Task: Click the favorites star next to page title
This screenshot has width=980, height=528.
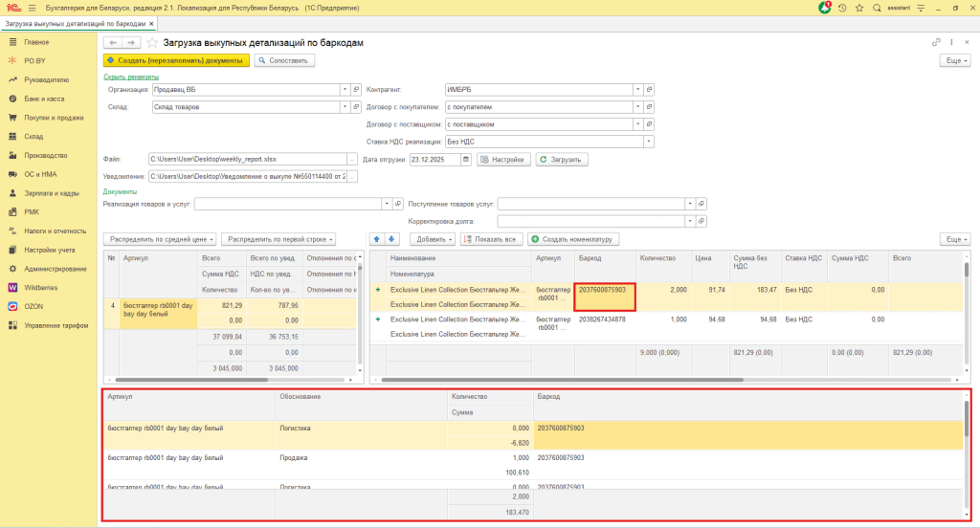Action: pos(152,43)
